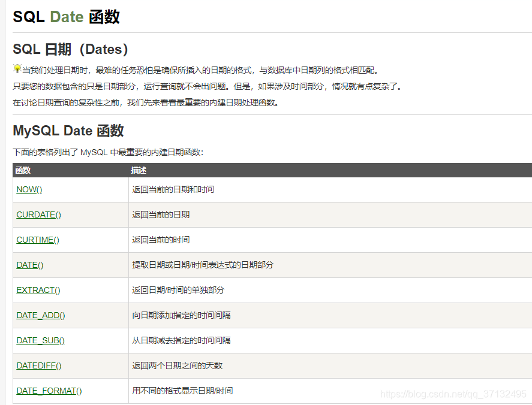Open the NOW() function link

(x=29, y=189)
